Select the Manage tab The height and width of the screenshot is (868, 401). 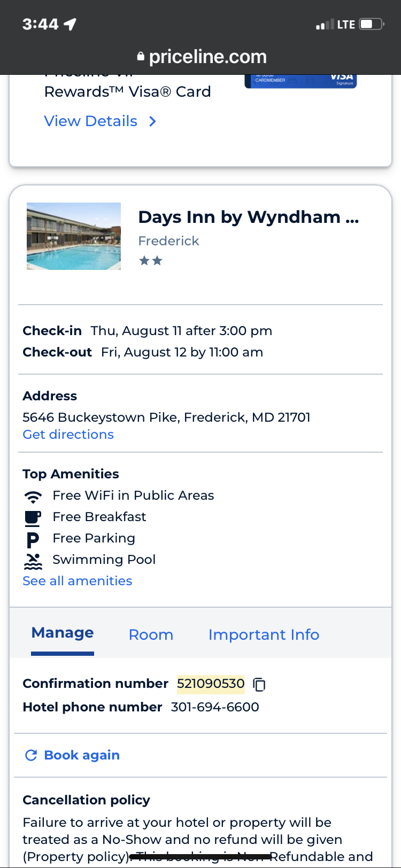pyautogui.click(x=63, y=633)
